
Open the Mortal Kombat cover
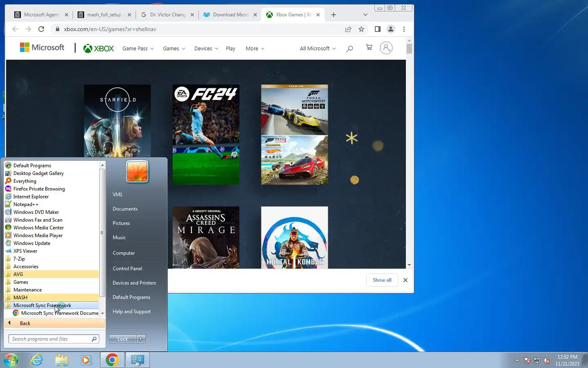point(294,238)
